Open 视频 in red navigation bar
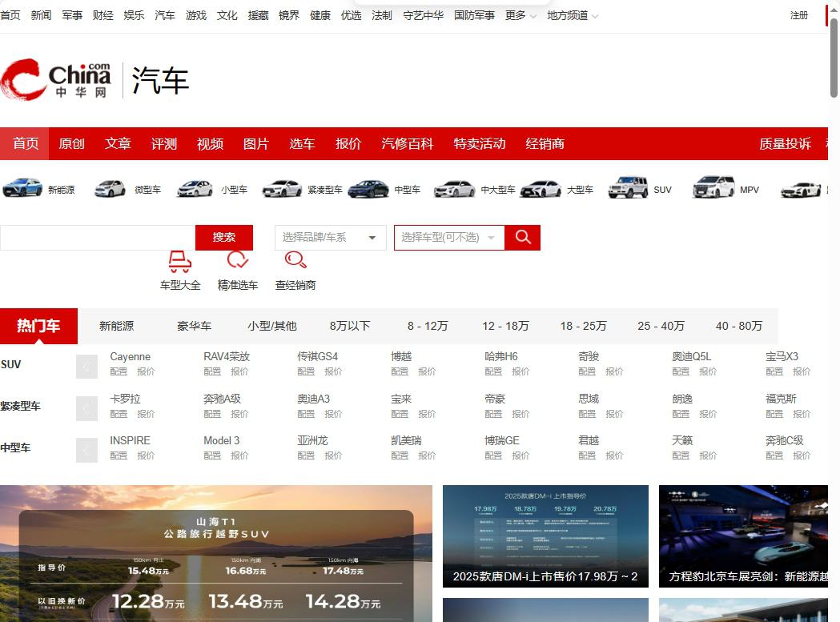 [x=210, y=143]
